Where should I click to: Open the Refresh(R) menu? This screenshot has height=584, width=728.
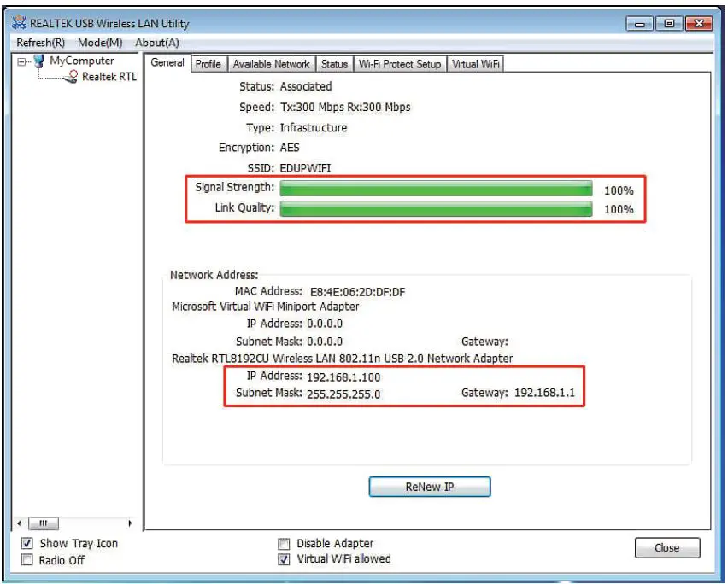(x=41, y=43)
